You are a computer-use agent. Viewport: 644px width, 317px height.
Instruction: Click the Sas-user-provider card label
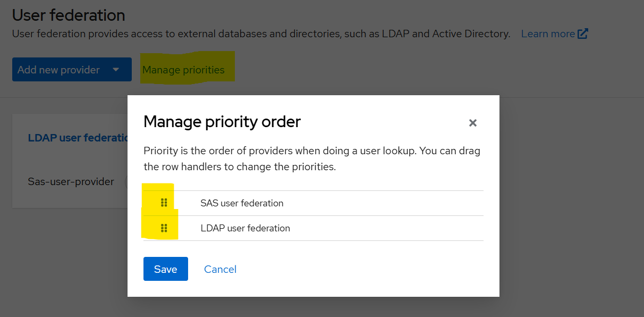coord(71,182)
